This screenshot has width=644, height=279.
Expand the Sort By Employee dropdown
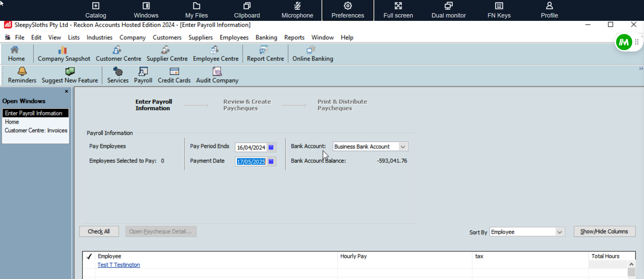pyautogui.click(x=559, y=232)
